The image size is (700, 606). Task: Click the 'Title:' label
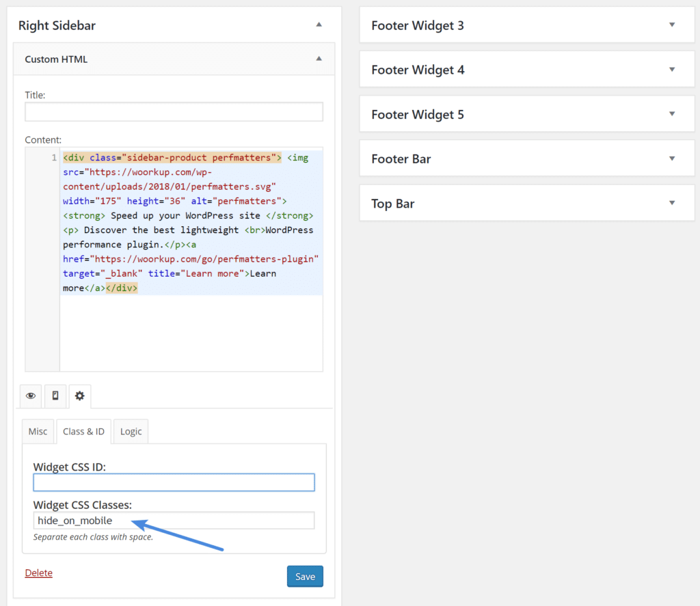36,95
